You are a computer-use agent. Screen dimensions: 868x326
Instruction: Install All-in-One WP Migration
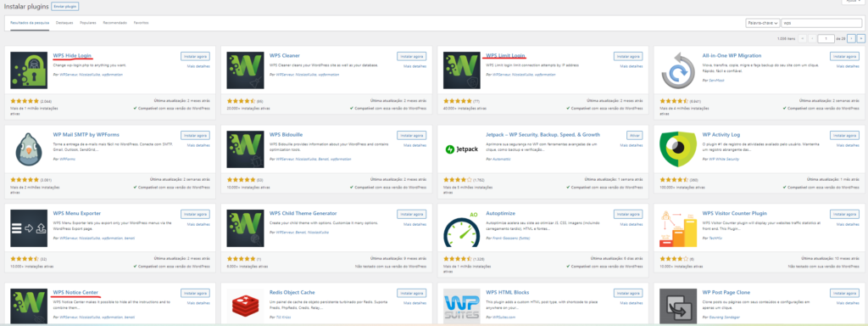(844, 57)
